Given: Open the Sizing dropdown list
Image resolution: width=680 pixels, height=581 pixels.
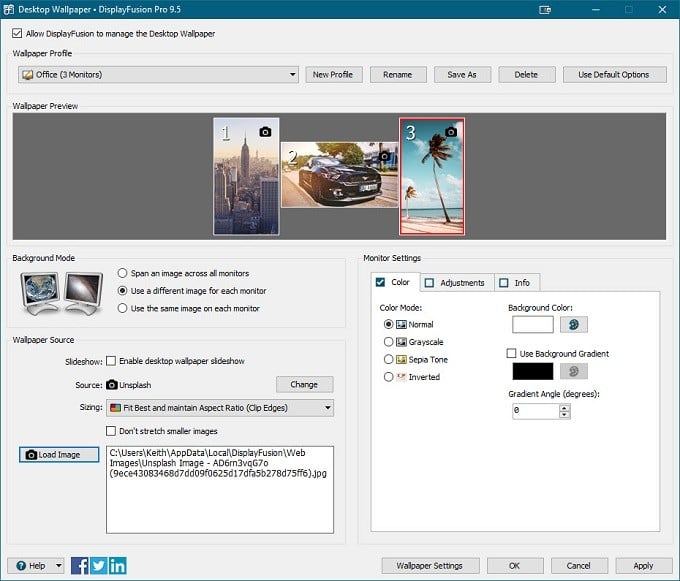Looking at the screenshot, I should 327,408.
